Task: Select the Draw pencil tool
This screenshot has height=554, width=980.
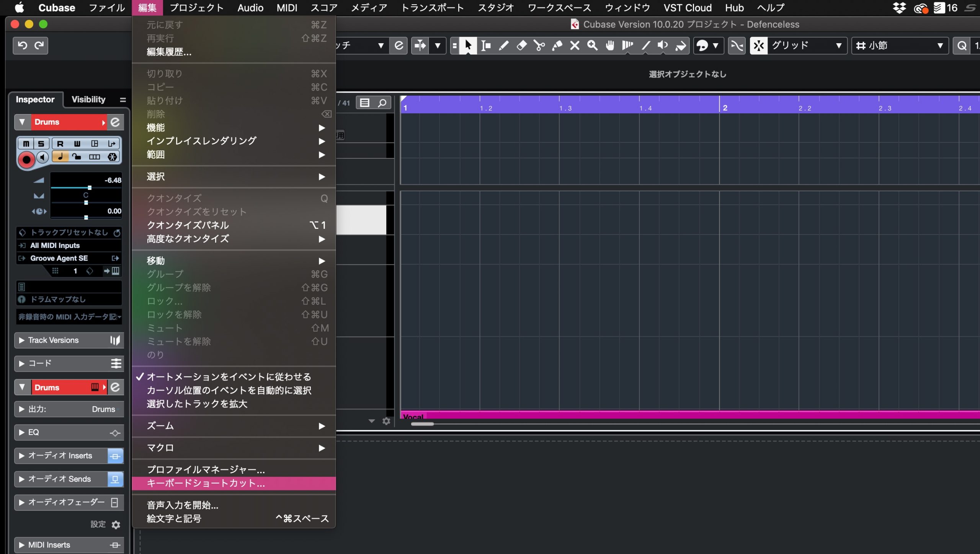Action: (x=504, y=46)
